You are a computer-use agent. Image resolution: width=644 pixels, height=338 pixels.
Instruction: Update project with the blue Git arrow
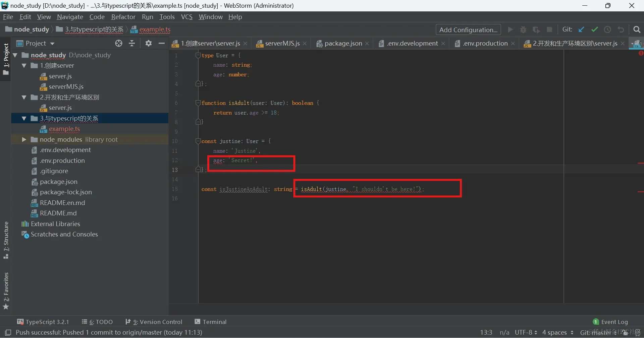581,29
